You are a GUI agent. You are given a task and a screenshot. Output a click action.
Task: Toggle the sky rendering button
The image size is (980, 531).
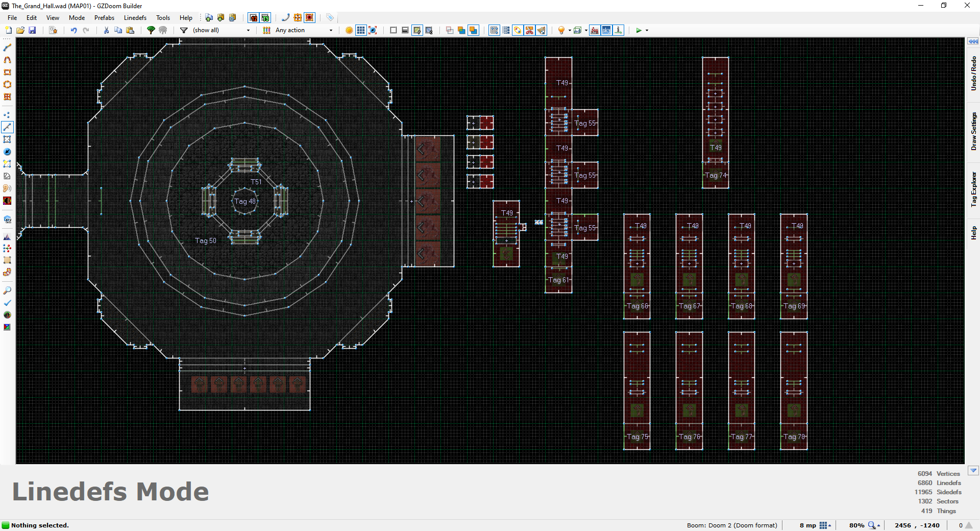click(606, 30)
